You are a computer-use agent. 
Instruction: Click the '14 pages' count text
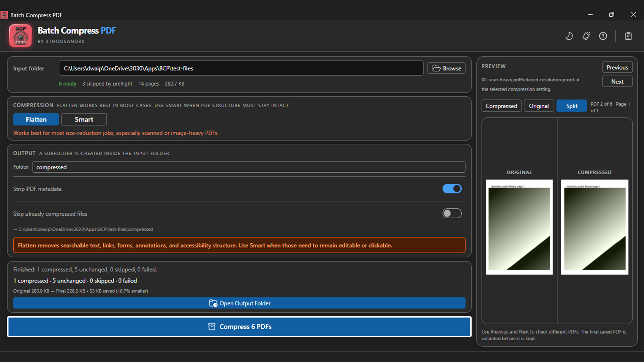coord(149,84)
